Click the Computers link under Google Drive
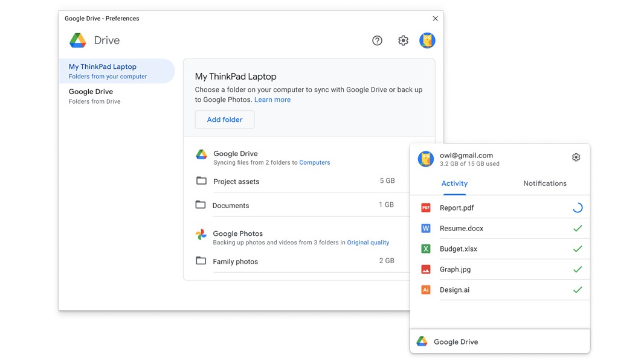Viewport: 644px width, 362px height. pyautogui.click(x=314, y=162)
